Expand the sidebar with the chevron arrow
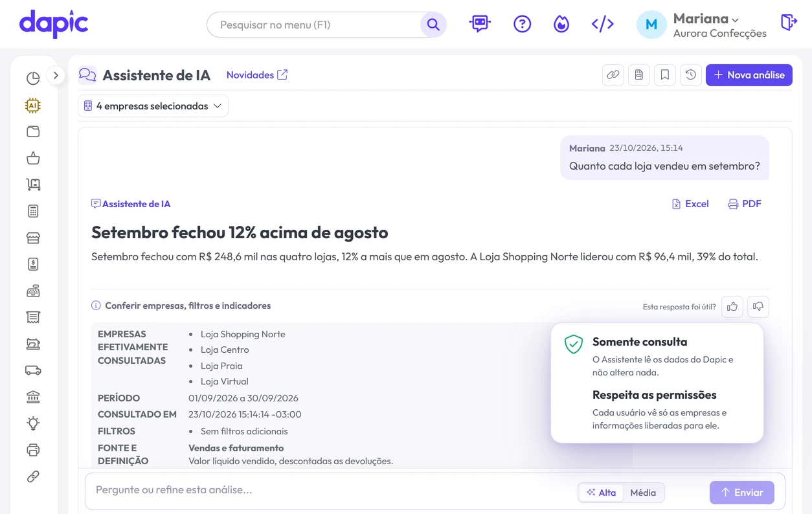The image size is (812, 514). tap(56, 75)
